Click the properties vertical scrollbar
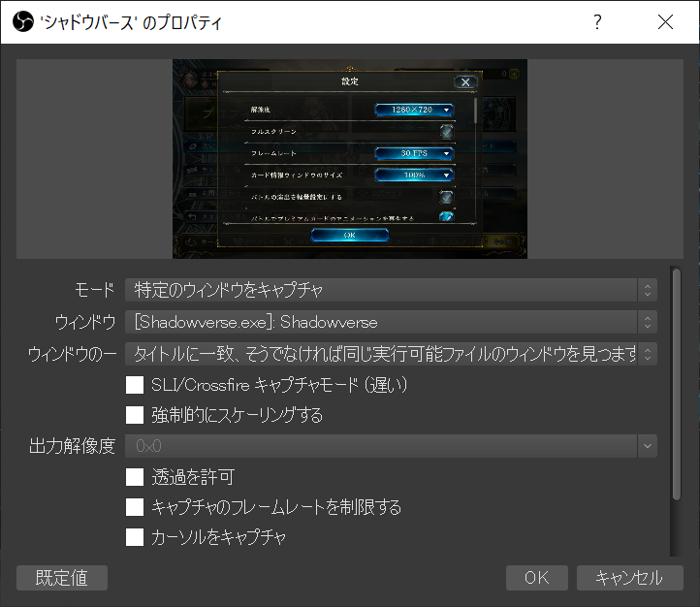Image resolution: width=700 pixels, height=607 pixels. coord(677,384)
